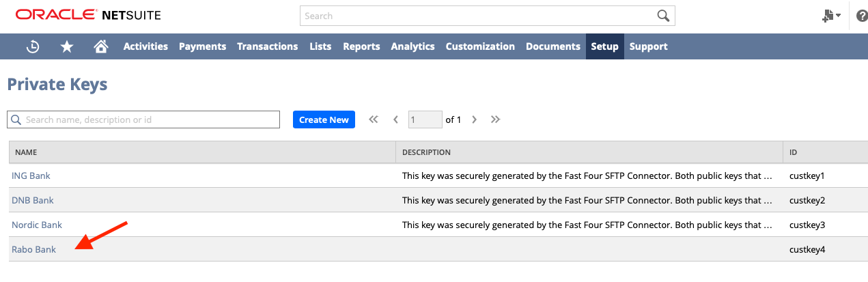Image resolution: width=868 pixels, height=282 pixels.
Task: Open the Activities menu
Action: pyautogui.click(x=145, y=46)
